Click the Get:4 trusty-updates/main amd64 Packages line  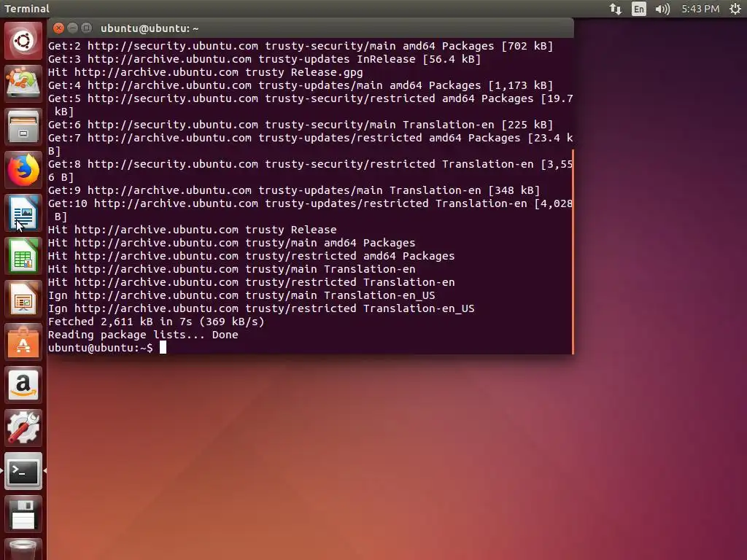pyautogui.click(x=301, y=86)
